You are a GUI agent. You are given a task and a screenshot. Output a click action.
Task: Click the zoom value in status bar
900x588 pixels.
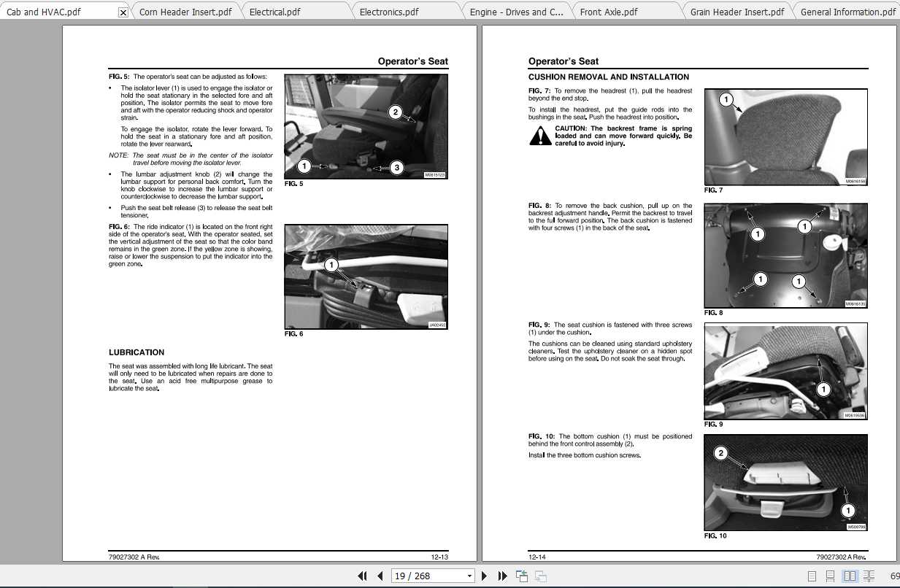point(895,576)
